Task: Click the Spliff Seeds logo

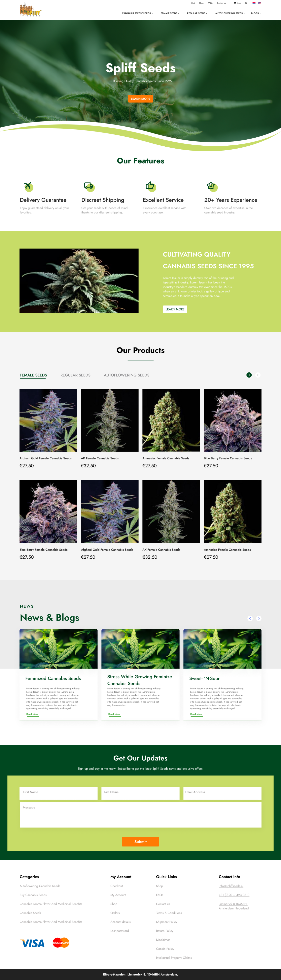Action: 30,10
